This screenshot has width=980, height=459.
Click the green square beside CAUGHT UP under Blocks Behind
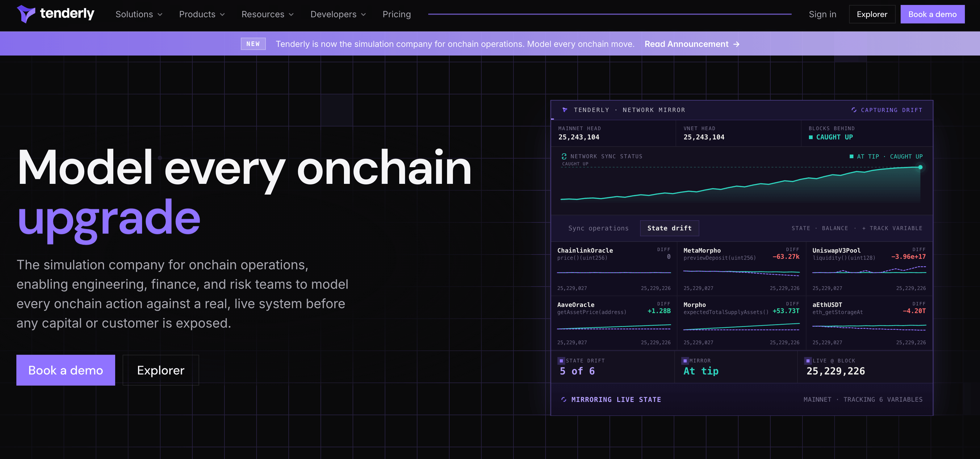(811, 137)
